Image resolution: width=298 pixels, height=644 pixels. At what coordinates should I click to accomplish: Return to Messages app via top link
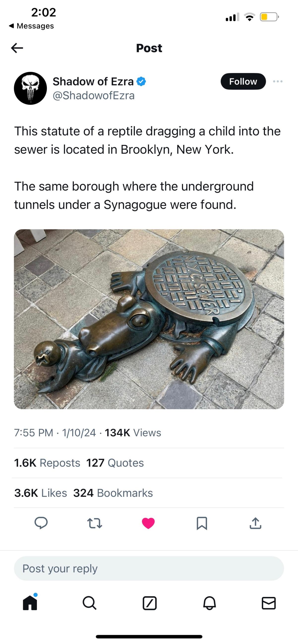[x=31, y=26]
